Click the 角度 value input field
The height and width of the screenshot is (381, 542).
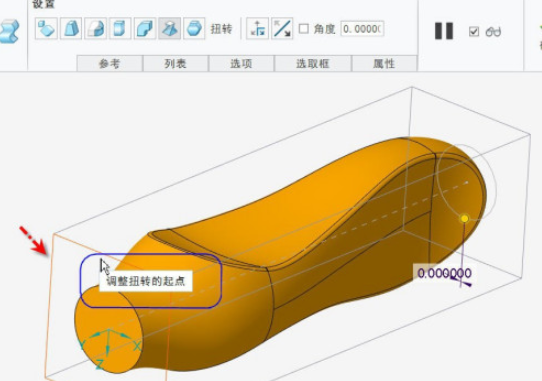click(362, 29)
